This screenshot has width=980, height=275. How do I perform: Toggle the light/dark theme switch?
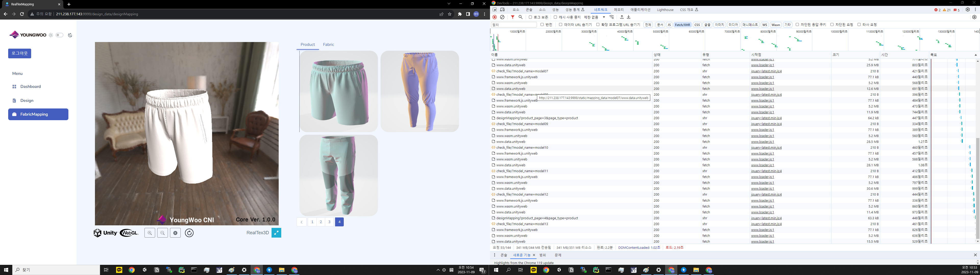[59, 35]
